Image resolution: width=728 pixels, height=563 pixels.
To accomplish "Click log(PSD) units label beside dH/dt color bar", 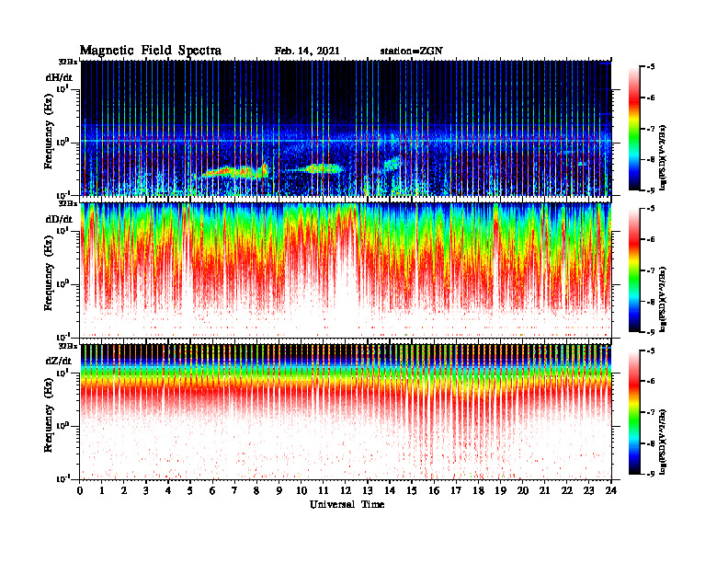I will coord(664,157).
